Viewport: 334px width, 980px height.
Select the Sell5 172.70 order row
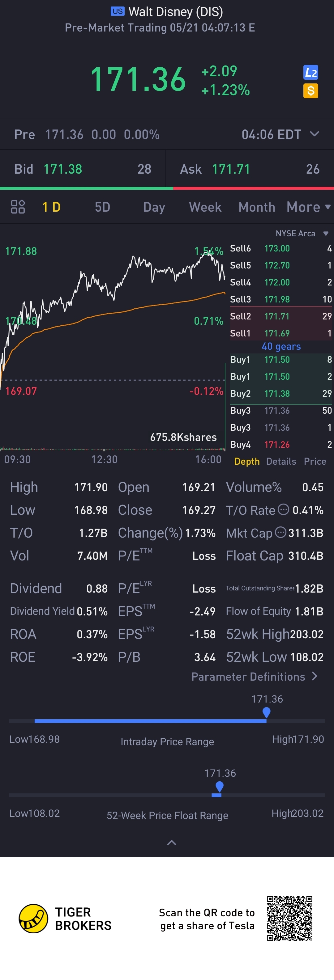pyautogui.click(x=281, y=265)
